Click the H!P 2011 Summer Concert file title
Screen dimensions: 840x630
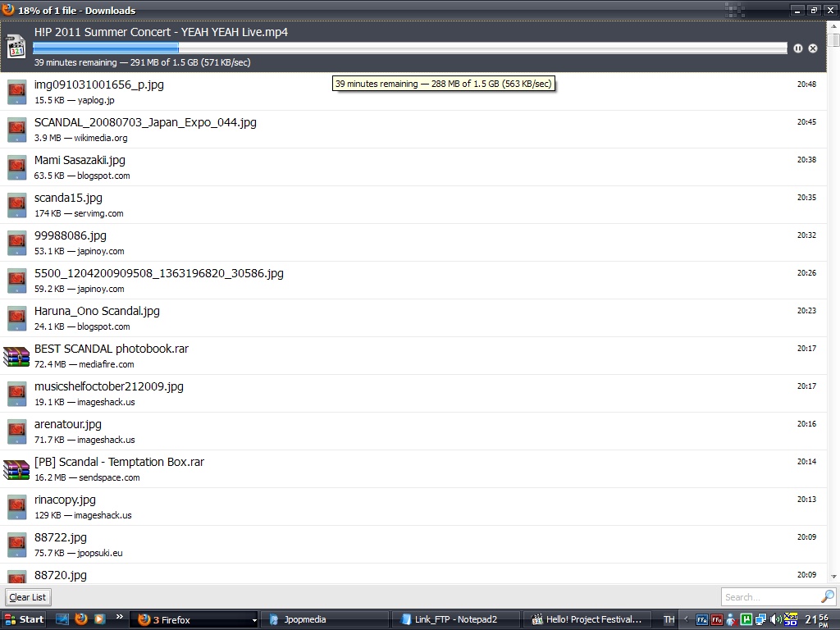pyautogui.click(x=161, y=32)
